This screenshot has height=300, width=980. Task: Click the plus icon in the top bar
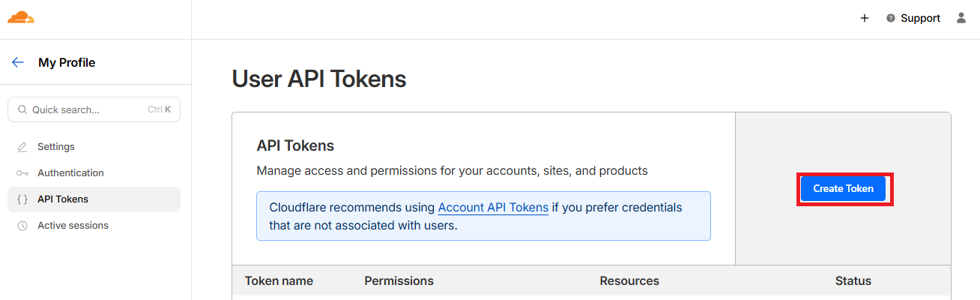[865, 18]
